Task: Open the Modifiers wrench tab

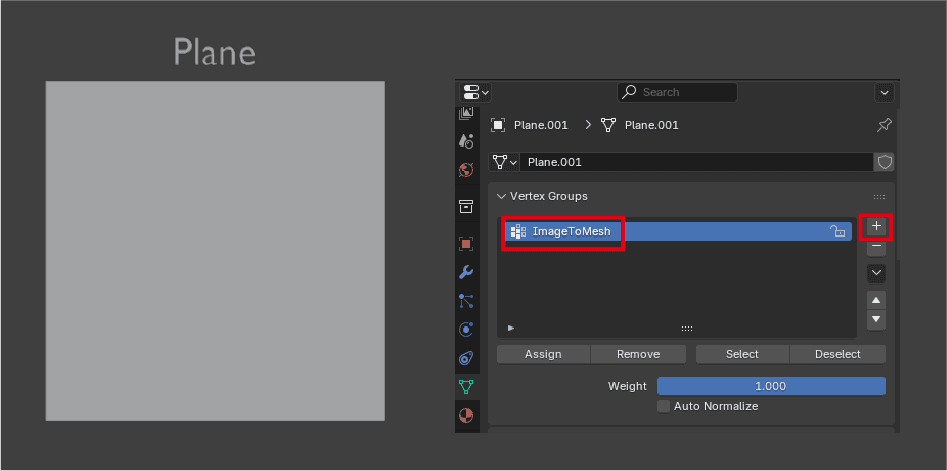Action: tap(466, 272)
